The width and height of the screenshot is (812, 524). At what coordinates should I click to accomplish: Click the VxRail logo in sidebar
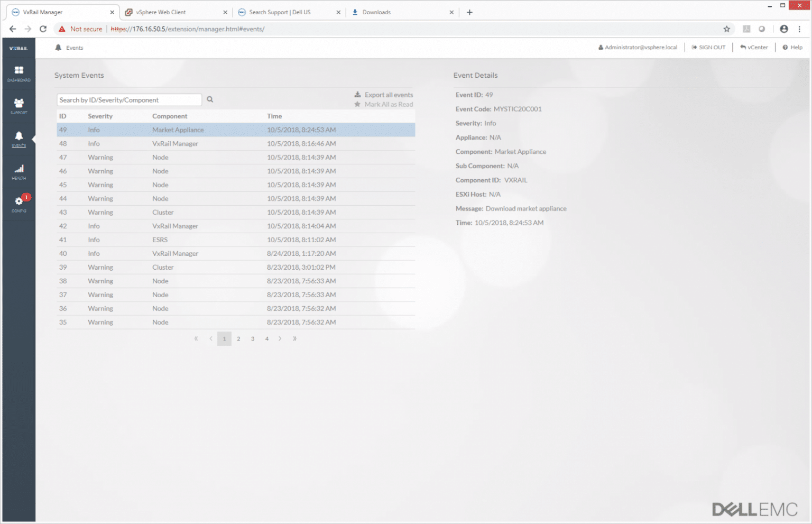click(19, 48)
